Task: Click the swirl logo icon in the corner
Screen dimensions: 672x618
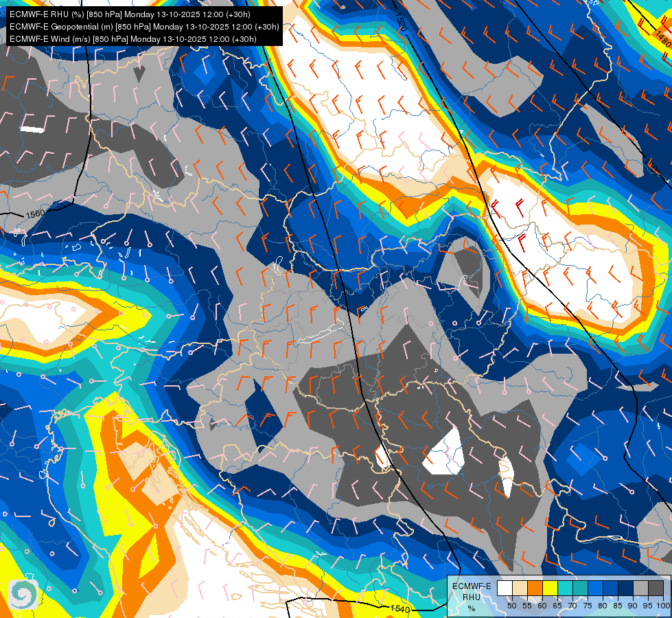Action: 23,594
